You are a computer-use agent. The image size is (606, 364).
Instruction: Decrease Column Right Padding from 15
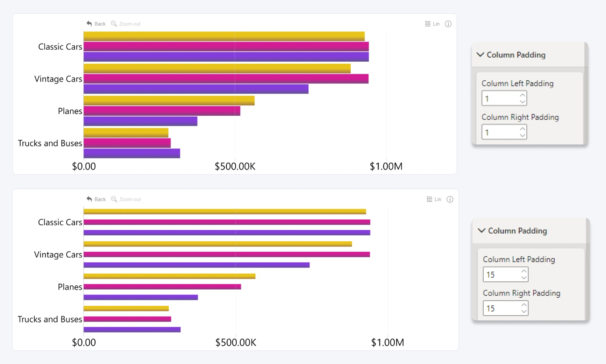click(x=524, y=311)
